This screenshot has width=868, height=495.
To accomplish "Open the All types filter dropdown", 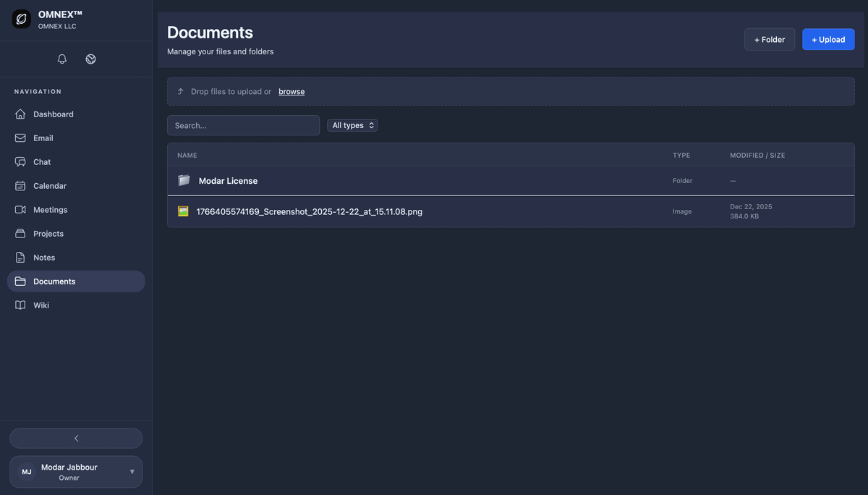I will [x=352, y=125].
